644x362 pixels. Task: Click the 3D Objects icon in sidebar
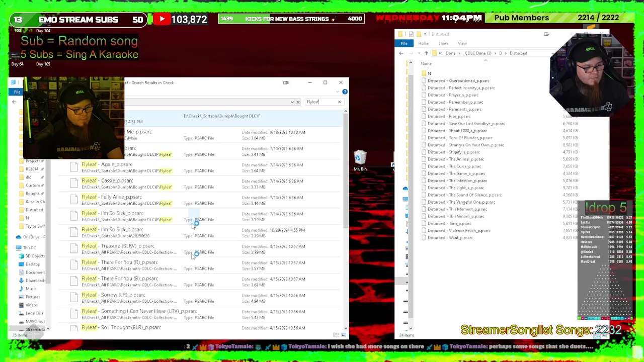(21, 256)
